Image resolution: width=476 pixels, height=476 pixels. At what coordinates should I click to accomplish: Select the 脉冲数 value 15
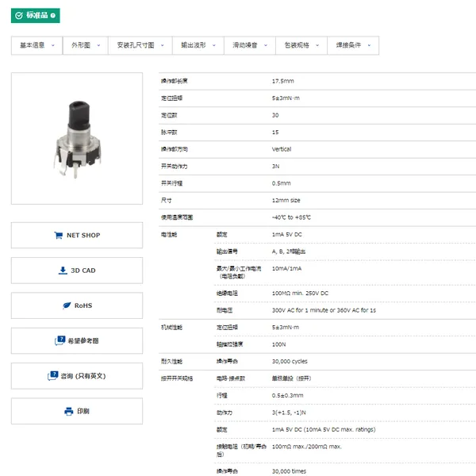coord(275,132)
